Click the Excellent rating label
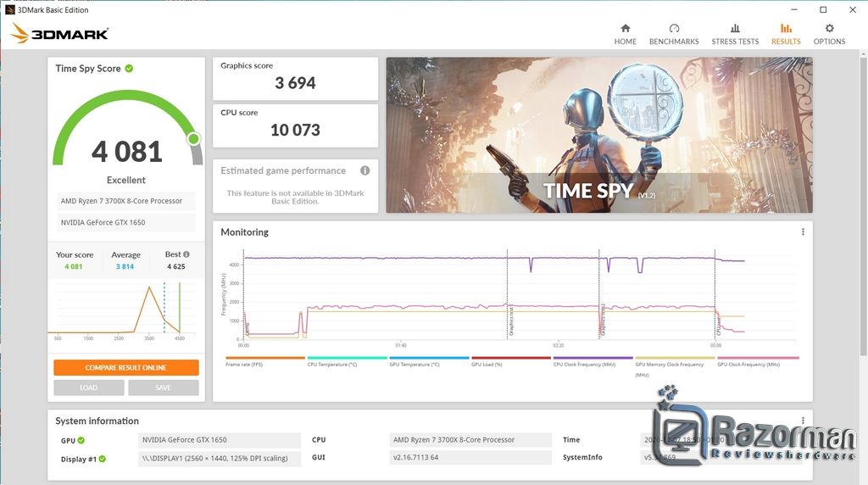The width and height of the screenshot is (868, 485). point(126,180)
